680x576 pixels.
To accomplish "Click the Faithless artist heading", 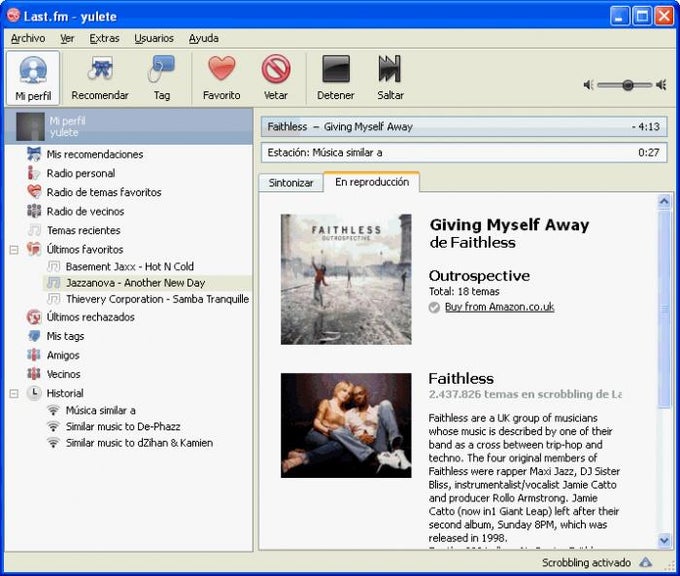I will (x=461, y=379).
